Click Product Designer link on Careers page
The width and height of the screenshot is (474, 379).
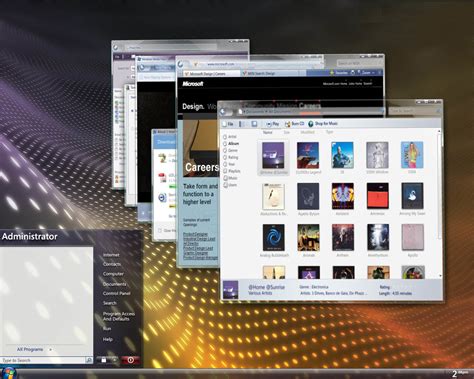[195, 234]
